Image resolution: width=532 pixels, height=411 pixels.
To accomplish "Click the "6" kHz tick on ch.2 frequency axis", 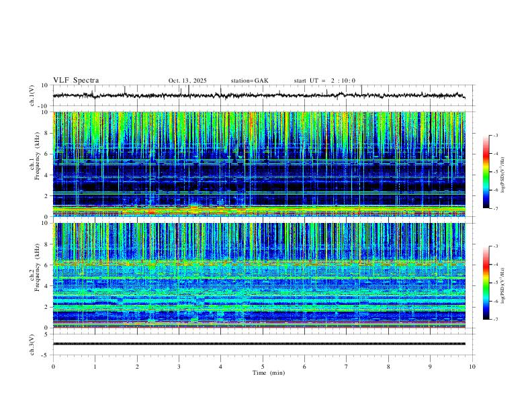I will [x=47, y=265].
